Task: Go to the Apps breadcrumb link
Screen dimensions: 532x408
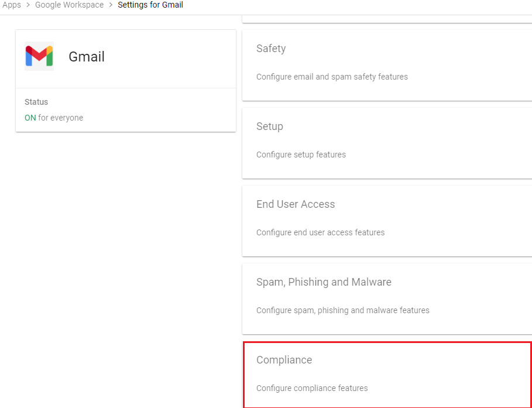Action: tap(12, 5)
